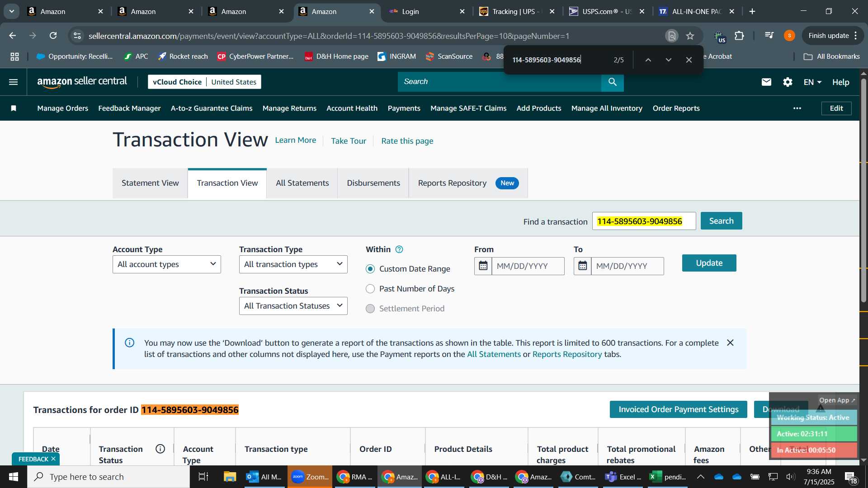Open the EN language dropdown
Screen dimensions: 868x488
coord(812,82)
